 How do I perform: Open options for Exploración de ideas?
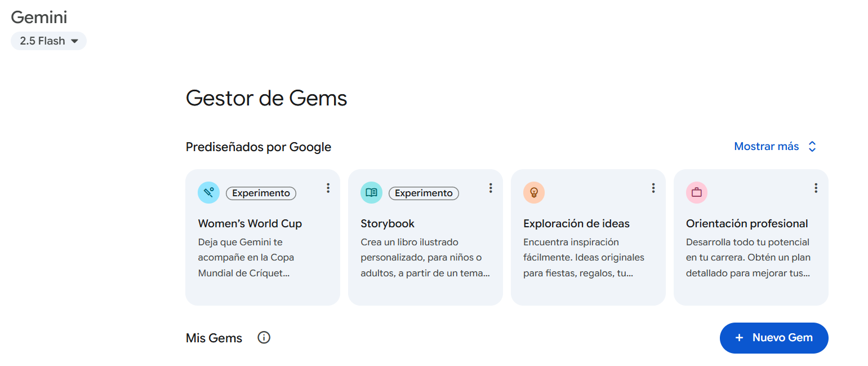[x=653, y=188]
